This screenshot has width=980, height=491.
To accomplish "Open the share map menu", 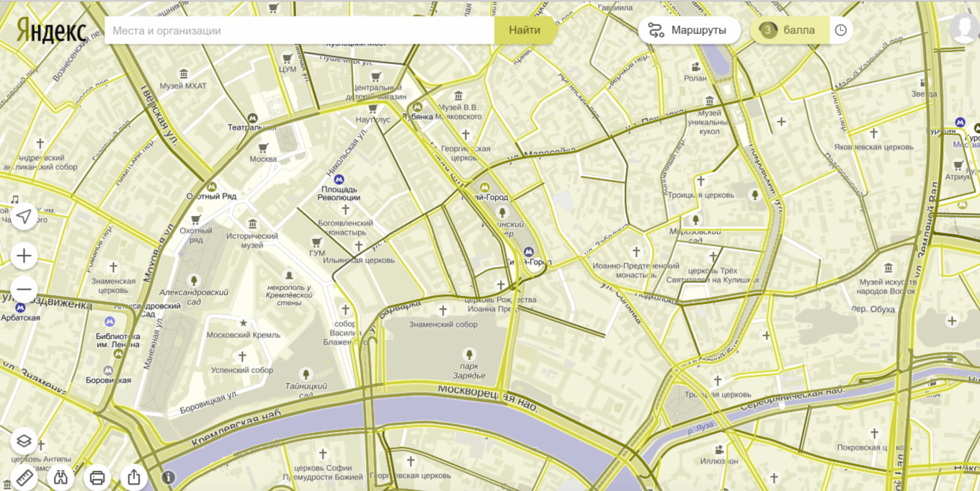I will click(134, 477).
